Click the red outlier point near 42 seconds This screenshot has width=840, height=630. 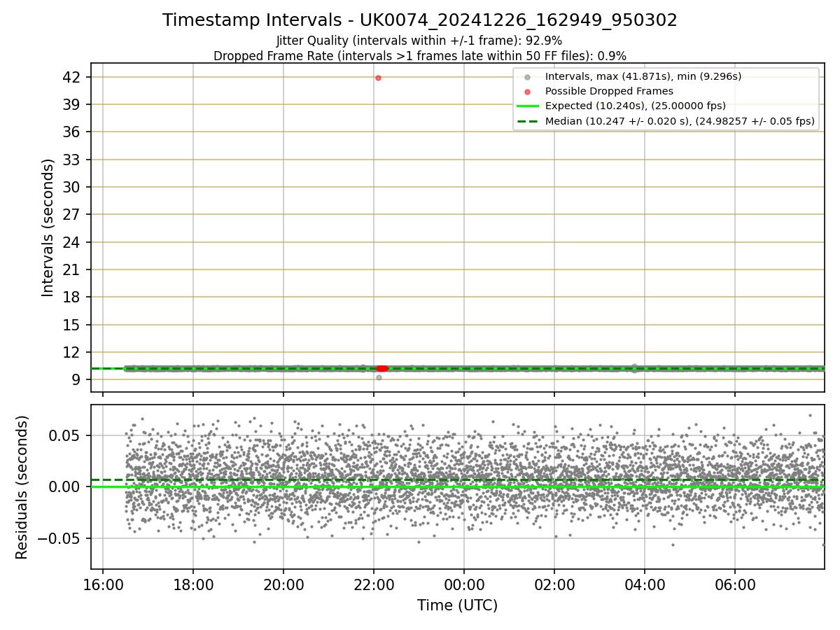[378, 78]
